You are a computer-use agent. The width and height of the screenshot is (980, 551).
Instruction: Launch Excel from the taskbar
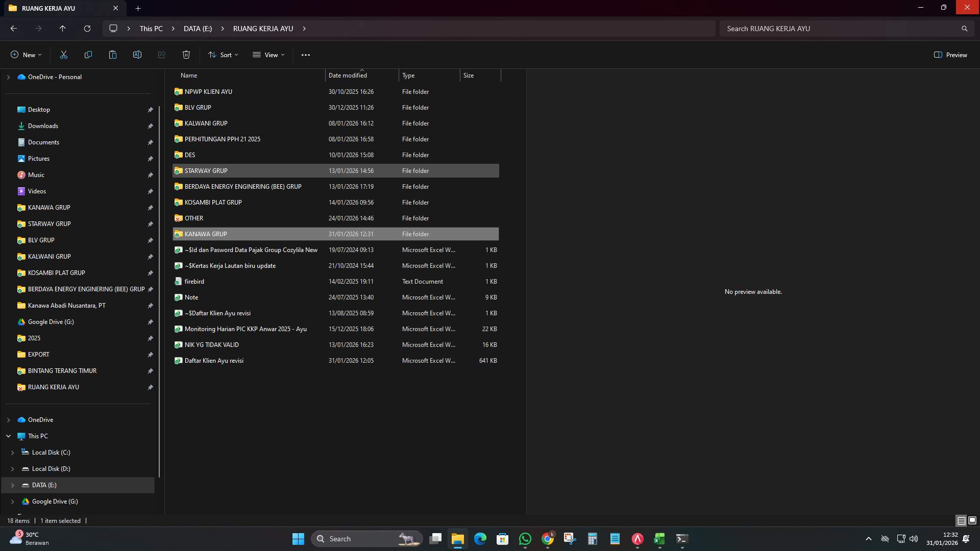tap(658, 538)
